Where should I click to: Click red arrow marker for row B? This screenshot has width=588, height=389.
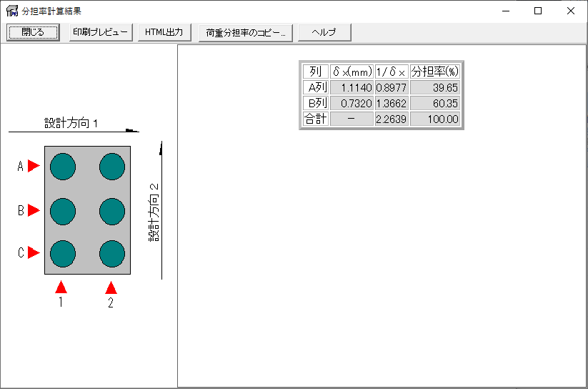[x=34, y=210]
